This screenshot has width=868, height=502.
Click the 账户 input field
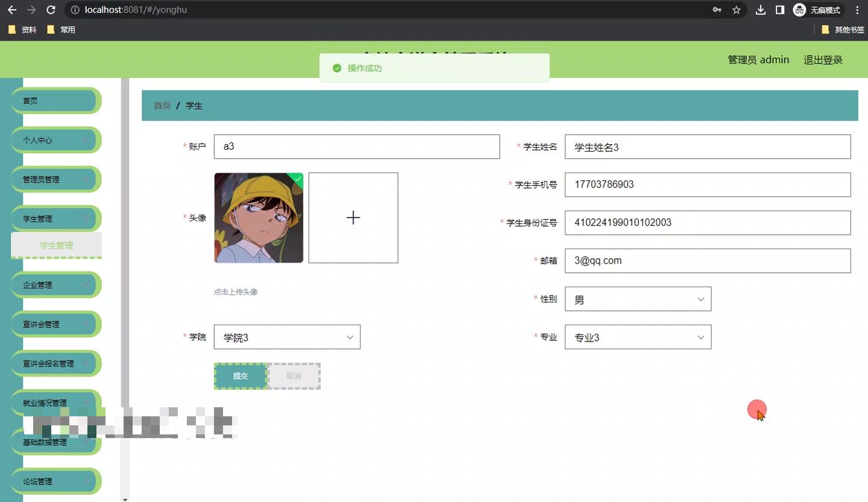357,147
